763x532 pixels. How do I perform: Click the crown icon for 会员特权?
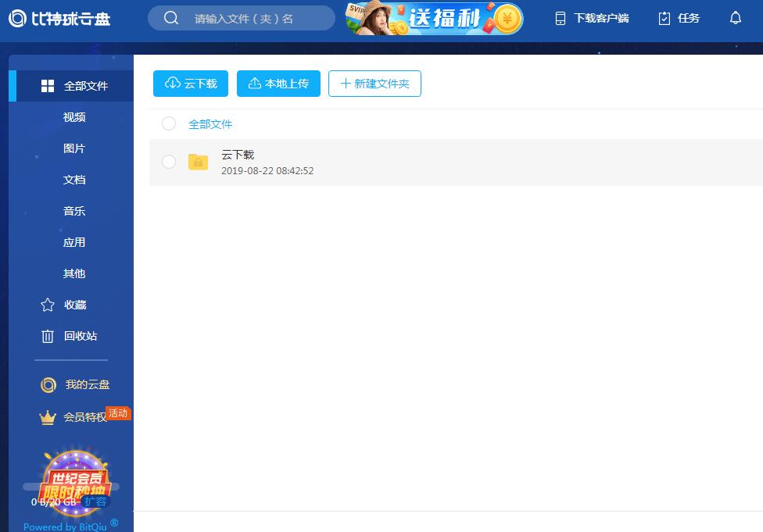click(x=47, y=417)
